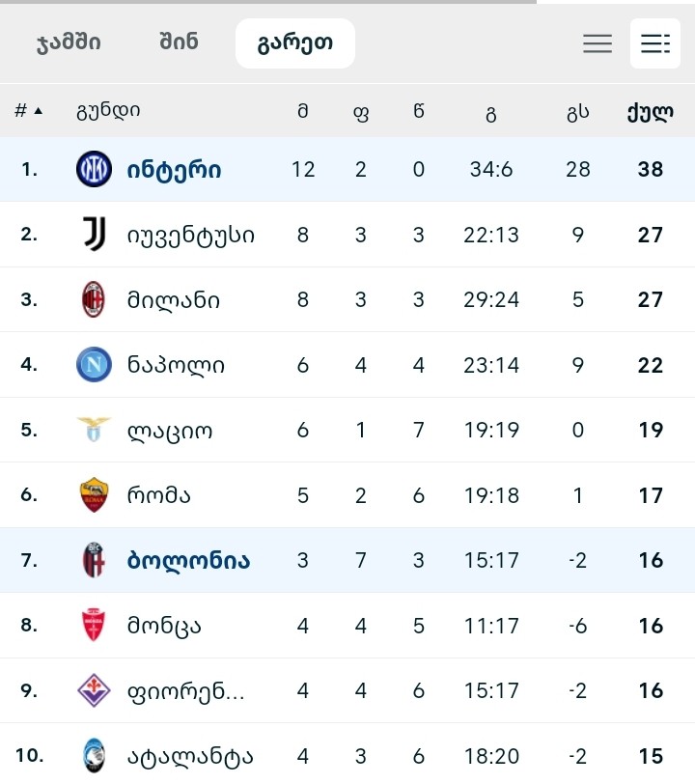Sort table by გს goal difference column
Image resolution: width=695 pixels, height=784 pixels.
(577, 110)
